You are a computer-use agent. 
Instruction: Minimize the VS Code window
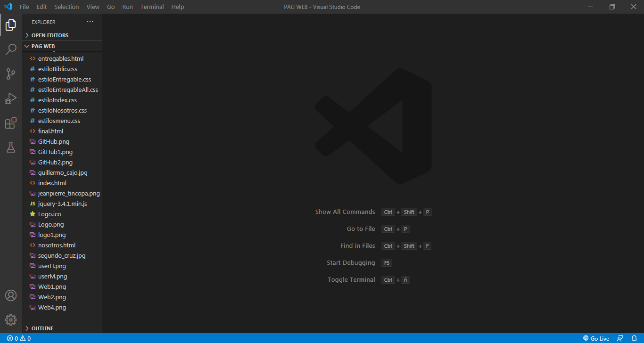590,7
